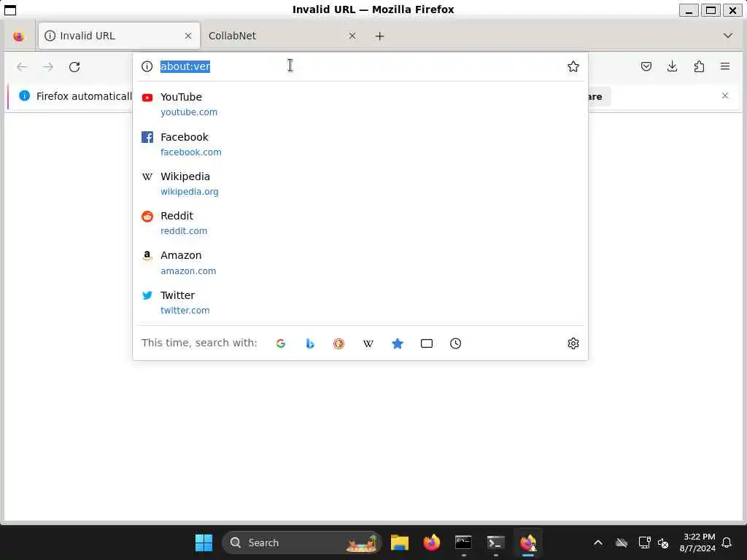
Task: Click the notification info icon
Action: 24,96
